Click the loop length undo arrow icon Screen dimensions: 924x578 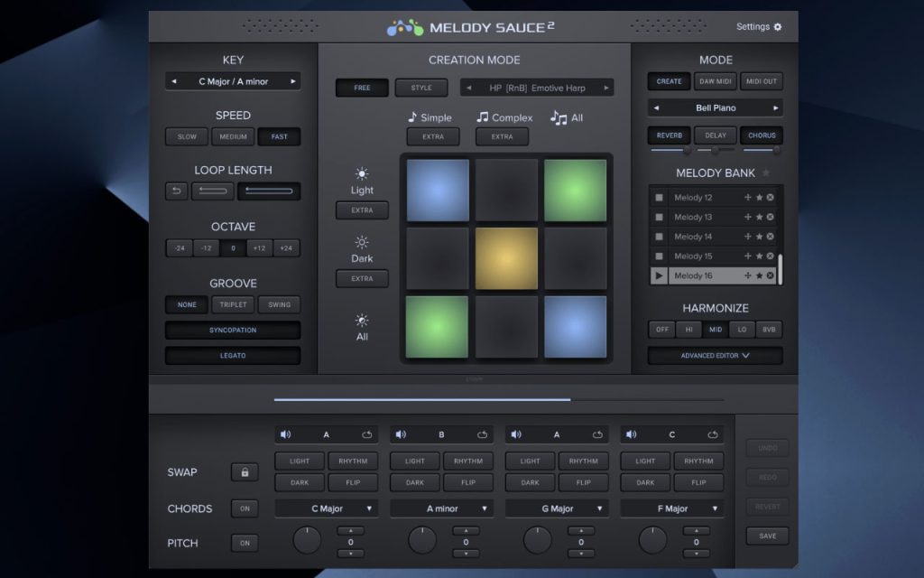pyautogui.click(x=176, y=191)
